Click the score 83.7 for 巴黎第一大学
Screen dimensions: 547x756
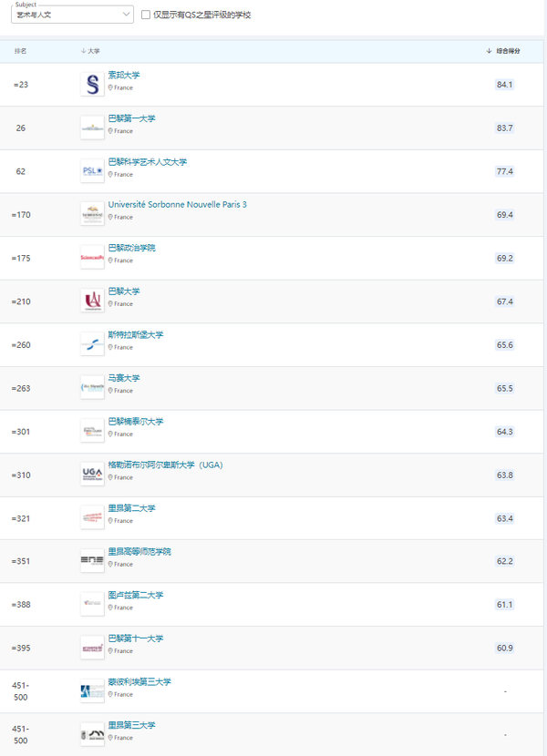click(x=504, y=128)
